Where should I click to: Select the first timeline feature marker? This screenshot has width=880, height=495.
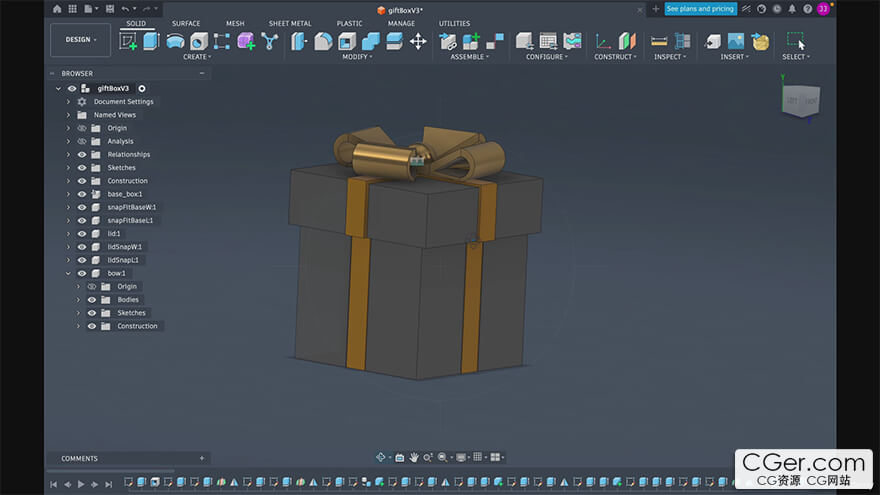tap(129, 482)
